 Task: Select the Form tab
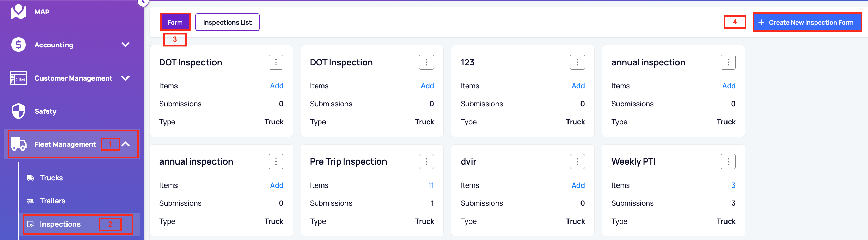pyautogui.click(x=175, y=22)
